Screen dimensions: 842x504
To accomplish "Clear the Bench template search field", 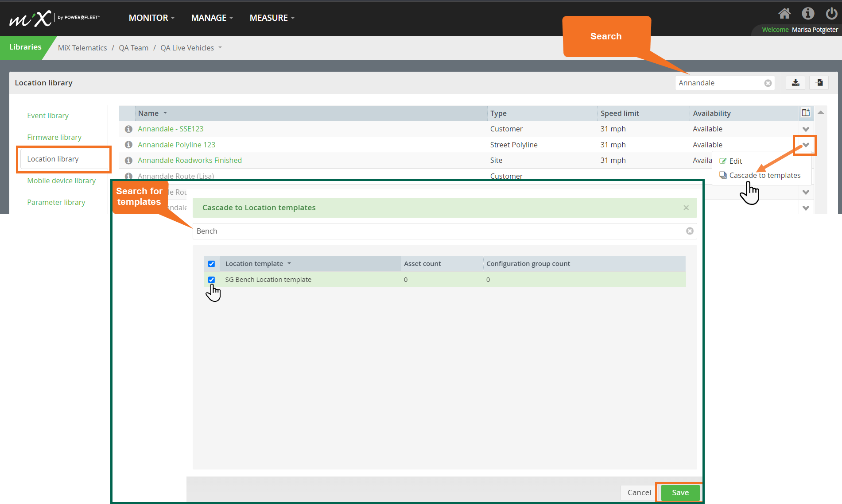I will 690,231.
